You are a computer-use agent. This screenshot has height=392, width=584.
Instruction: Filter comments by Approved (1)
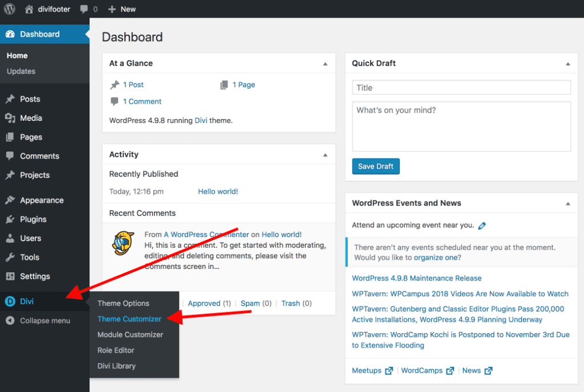coord(209,304)
